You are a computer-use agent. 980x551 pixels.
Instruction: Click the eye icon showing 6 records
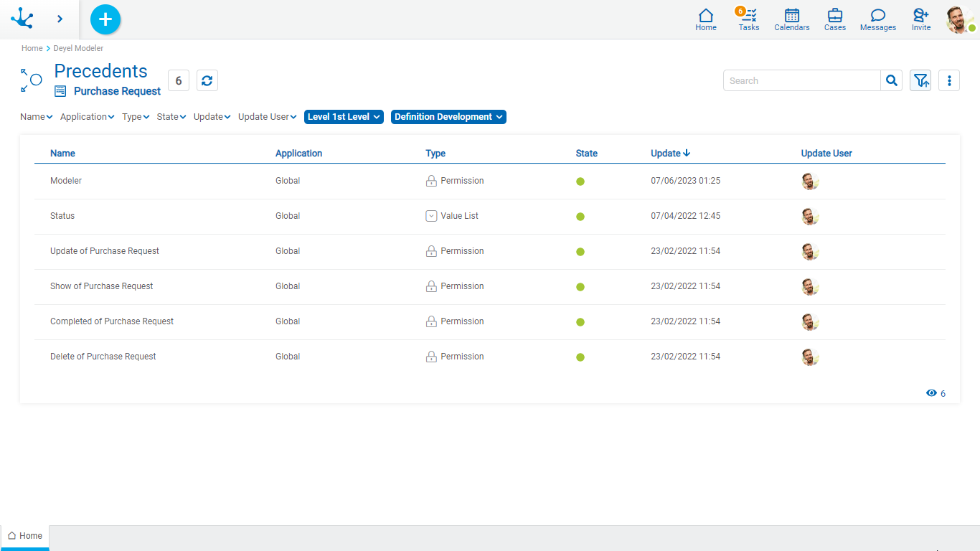tap(931, 393)
